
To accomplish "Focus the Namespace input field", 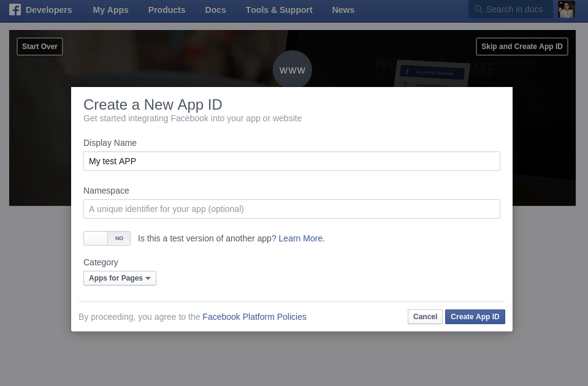I will coord(292,209).
